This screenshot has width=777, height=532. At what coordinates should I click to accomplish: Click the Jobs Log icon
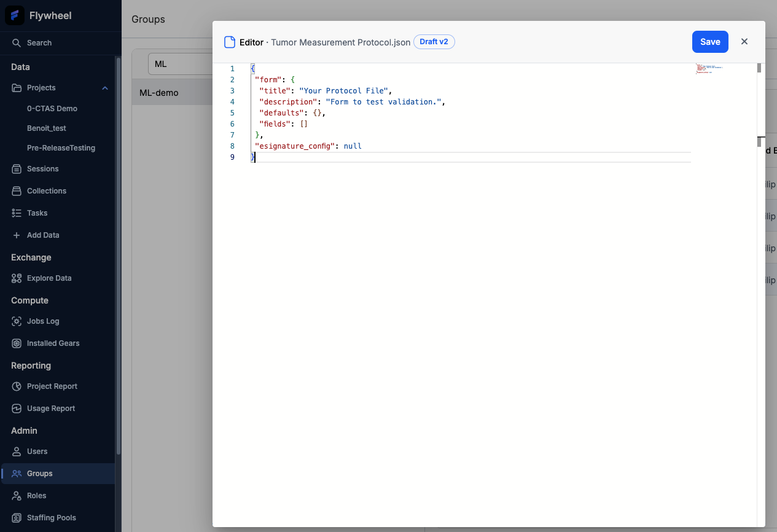[16, 321]
